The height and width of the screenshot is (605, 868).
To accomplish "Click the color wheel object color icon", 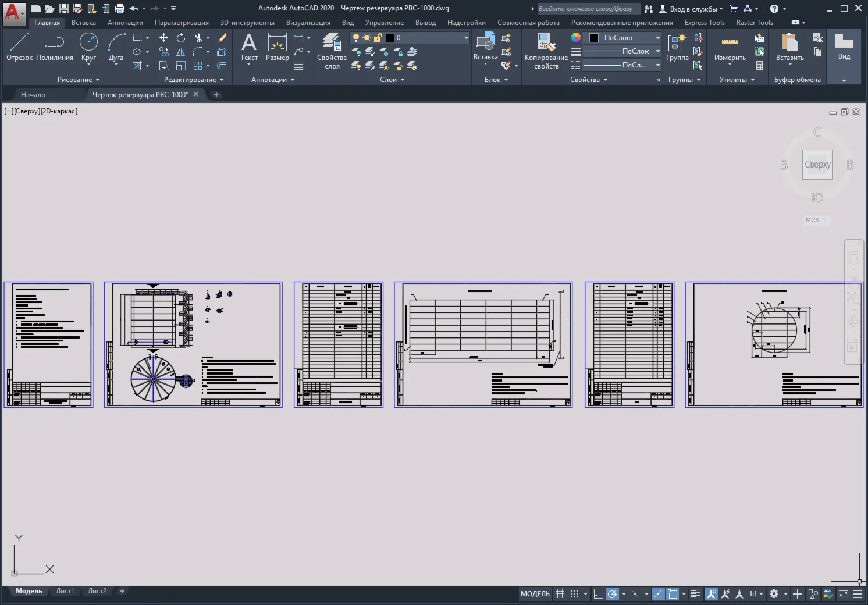I will (575, 37).
